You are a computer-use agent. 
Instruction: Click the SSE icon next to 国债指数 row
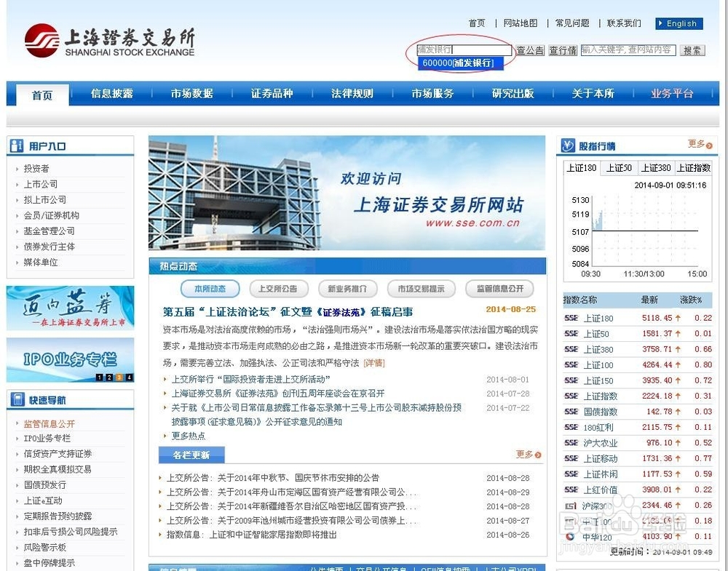571,412
